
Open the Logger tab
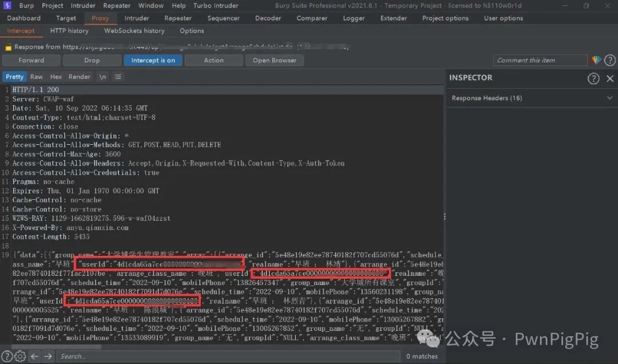tap(354, 18)
